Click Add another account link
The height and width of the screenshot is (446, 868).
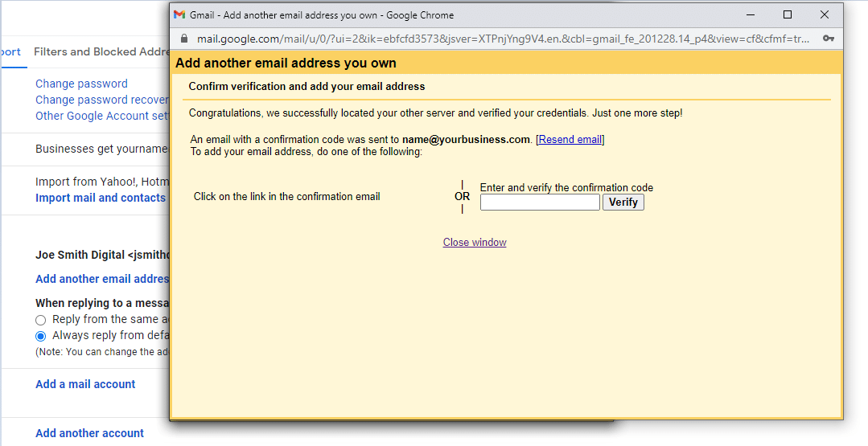89,433
